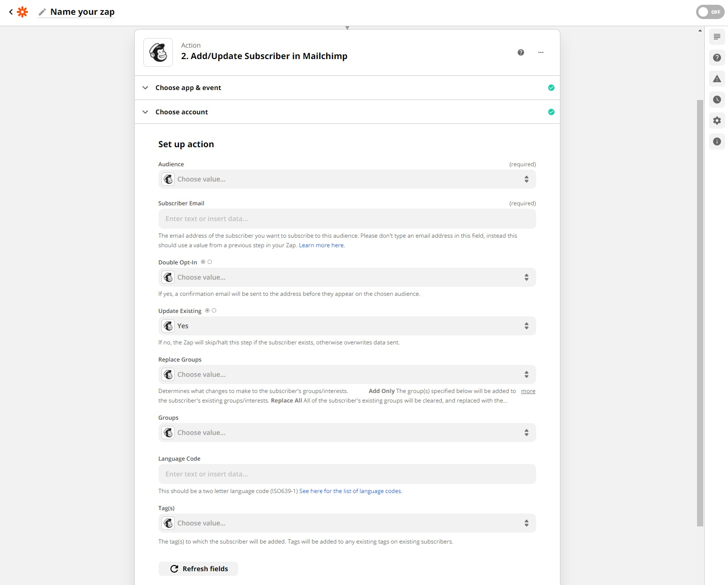Image resolution: width=728 pixels, height=585 pixels.
Task: Open the Replace Groups dropdown
Action: point(347,374)
